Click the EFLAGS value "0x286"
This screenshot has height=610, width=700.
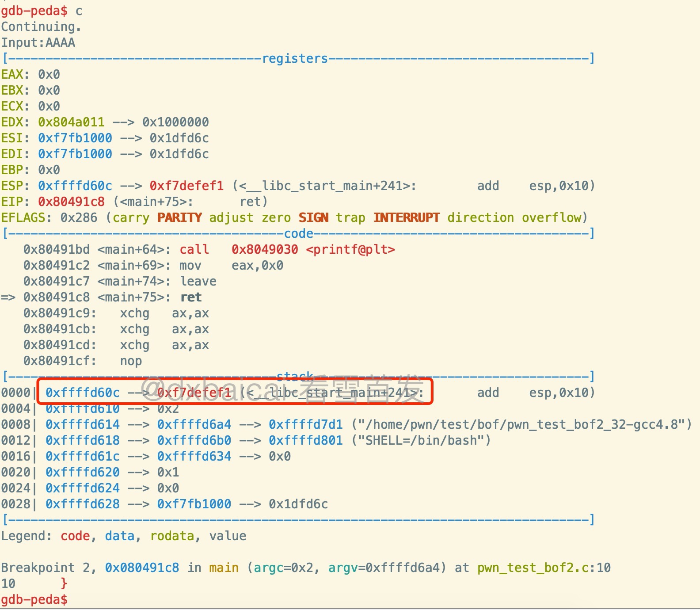click(79, 218)
